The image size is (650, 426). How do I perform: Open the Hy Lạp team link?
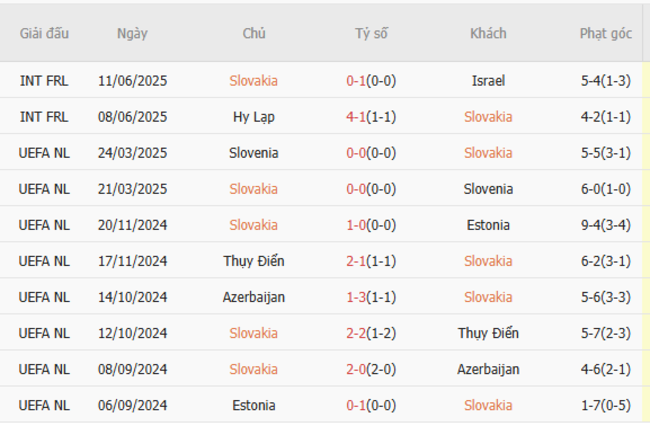(254, 117)
